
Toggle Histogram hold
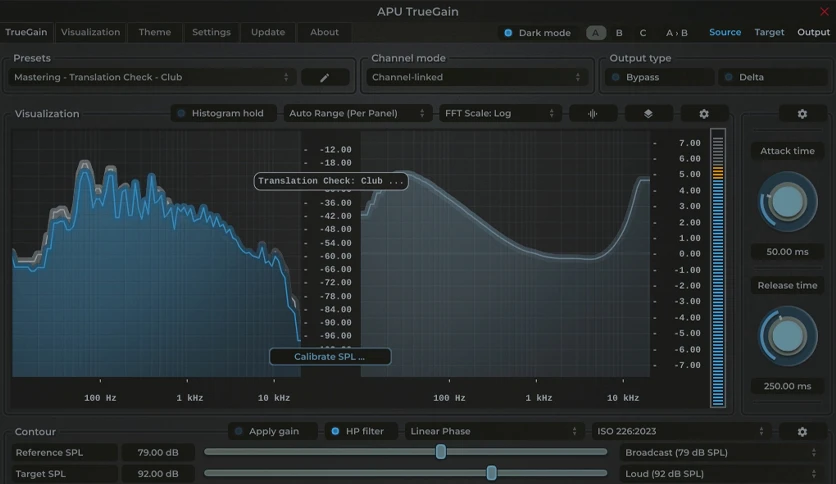click(224, 113)
